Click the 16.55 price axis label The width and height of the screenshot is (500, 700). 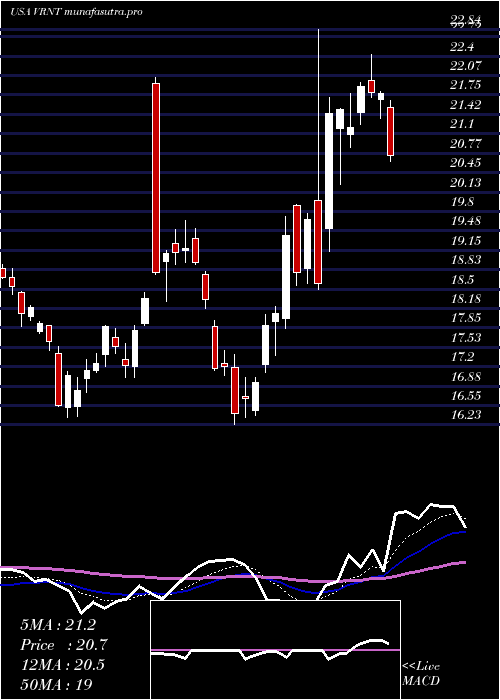coord(466,396)
